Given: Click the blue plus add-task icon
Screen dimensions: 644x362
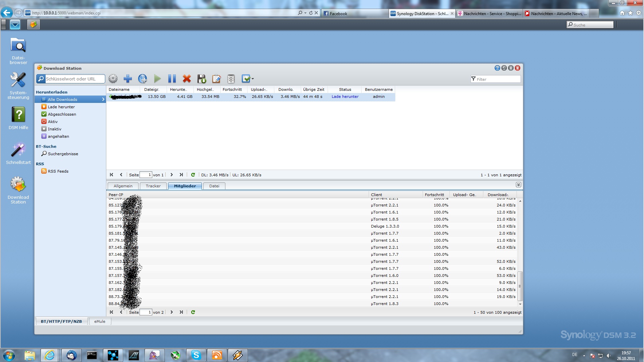Looking at the screenshot, I should 128,79.
